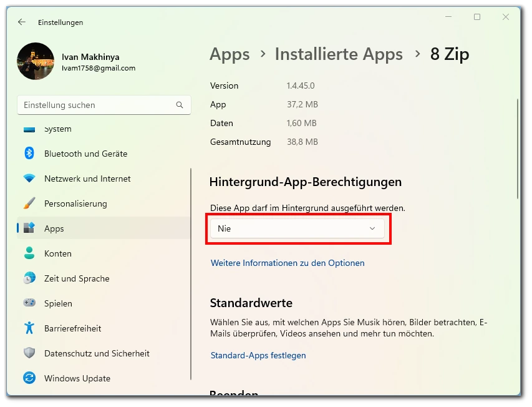
Task: Open Barrierefreiheit settings
Action: (x=104, y=328)
